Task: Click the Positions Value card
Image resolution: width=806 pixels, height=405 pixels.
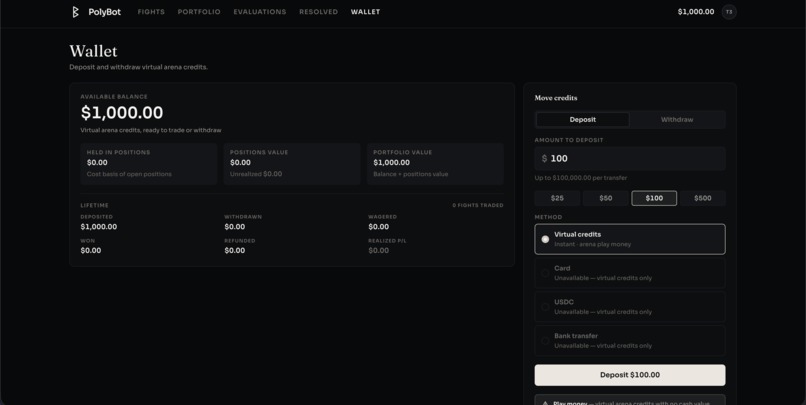Action: click(292, 164)
